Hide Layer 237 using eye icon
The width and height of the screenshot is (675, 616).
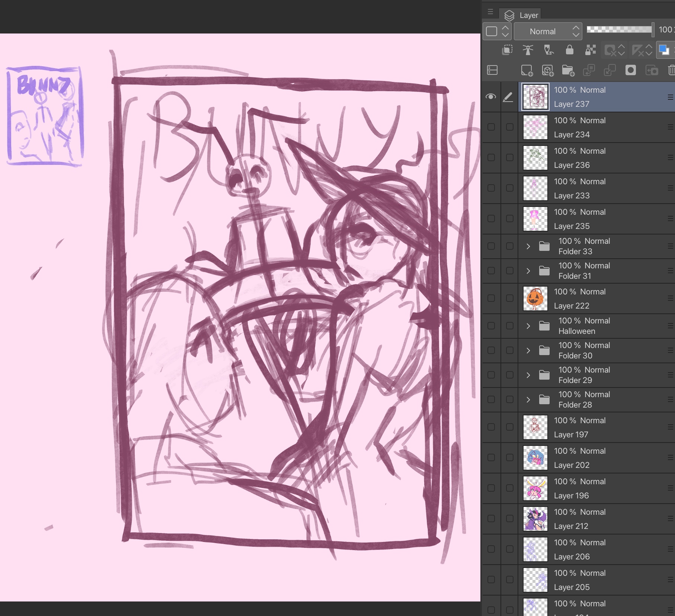[491, 97]
